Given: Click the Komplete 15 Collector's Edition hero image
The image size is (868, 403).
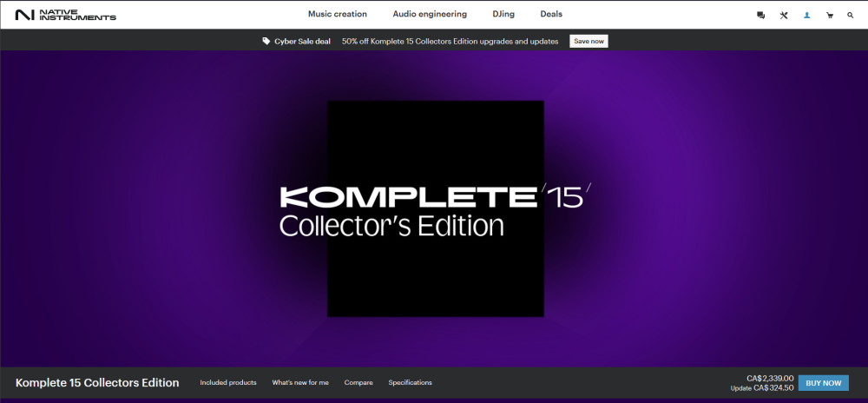Looking at the screenshot, I should [435, 208].
